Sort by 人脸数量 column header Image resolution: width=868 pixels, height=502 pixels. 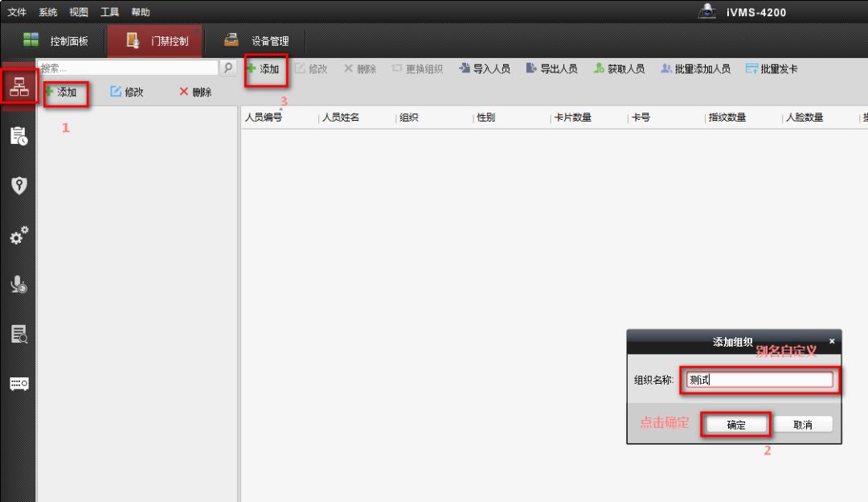(x=805, y=117)
